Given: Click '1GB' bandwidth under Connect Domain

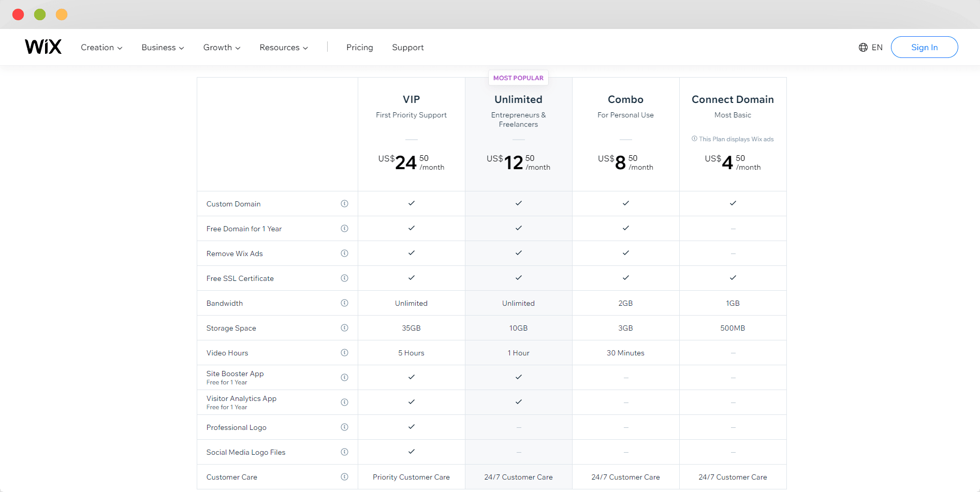Looking at the screenshot, I should (733, 303).
